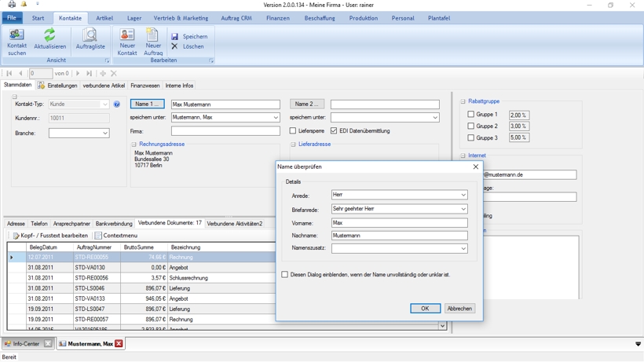
Task: Switch to the Artikel ribbon tab
Action: click(104, 18)
